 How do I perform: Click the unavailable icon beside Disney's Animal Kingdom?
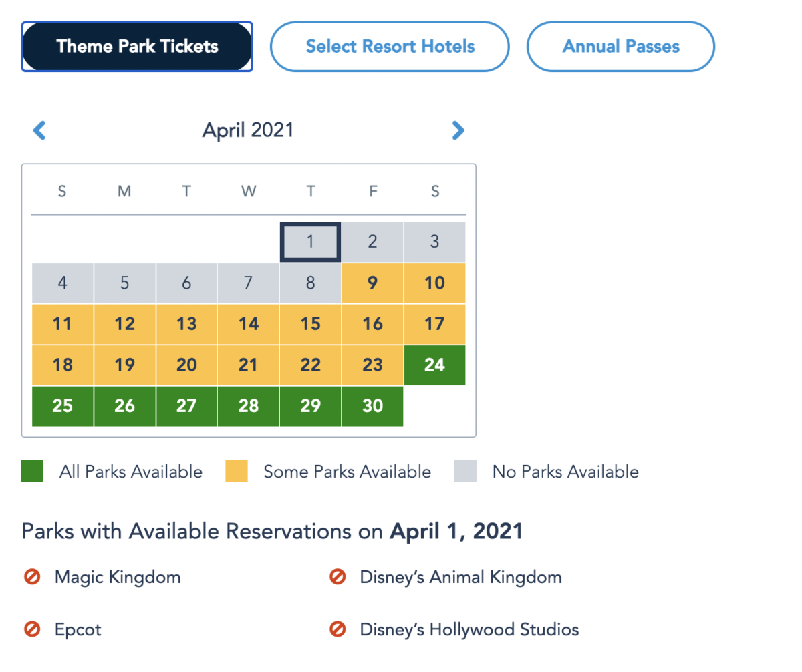[338, 577]
